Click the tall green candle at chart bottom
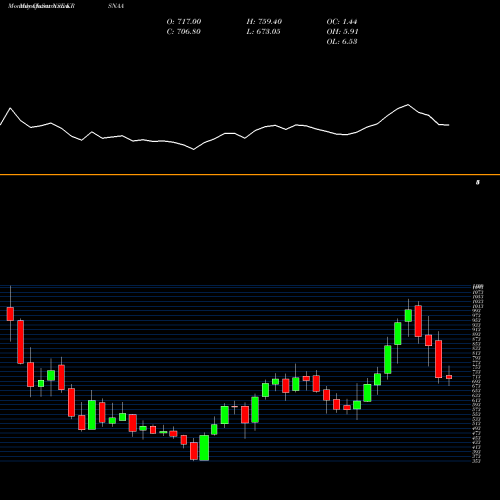Viewport: 500px width, 500px height. (x=204, y=448)
